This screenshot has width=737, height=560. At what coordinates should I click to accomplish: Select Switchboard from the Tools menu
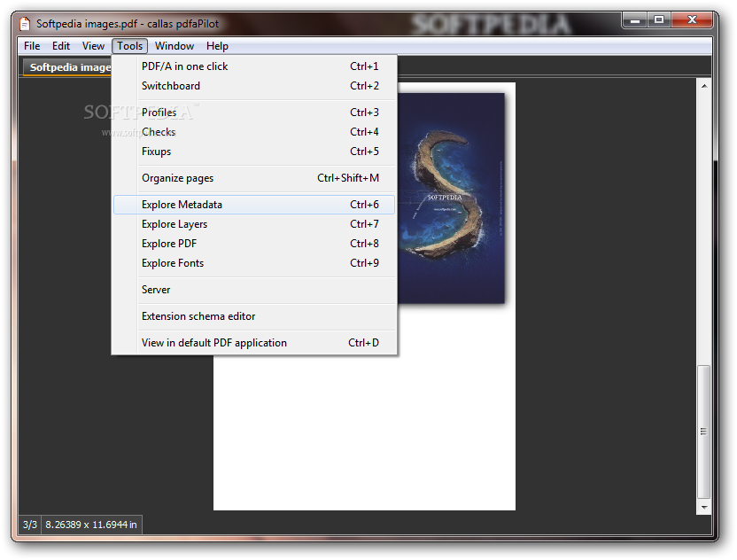click(x=254, y=86)
